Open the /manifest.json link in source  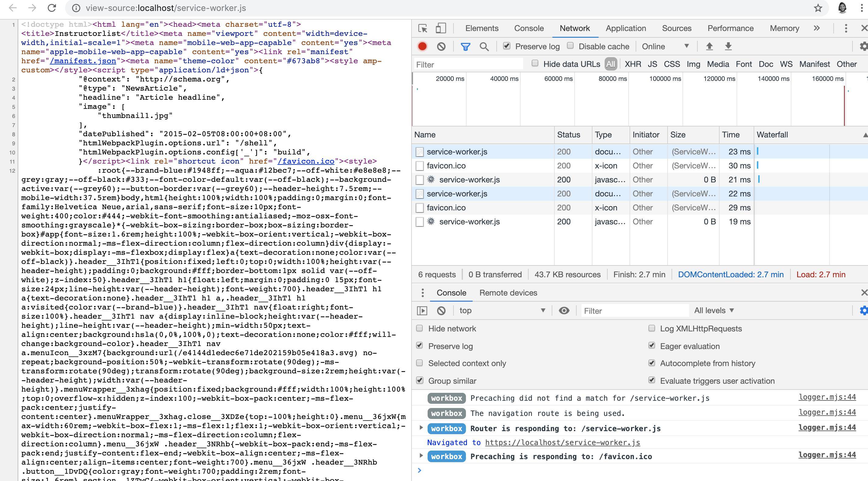click(83, 61)
